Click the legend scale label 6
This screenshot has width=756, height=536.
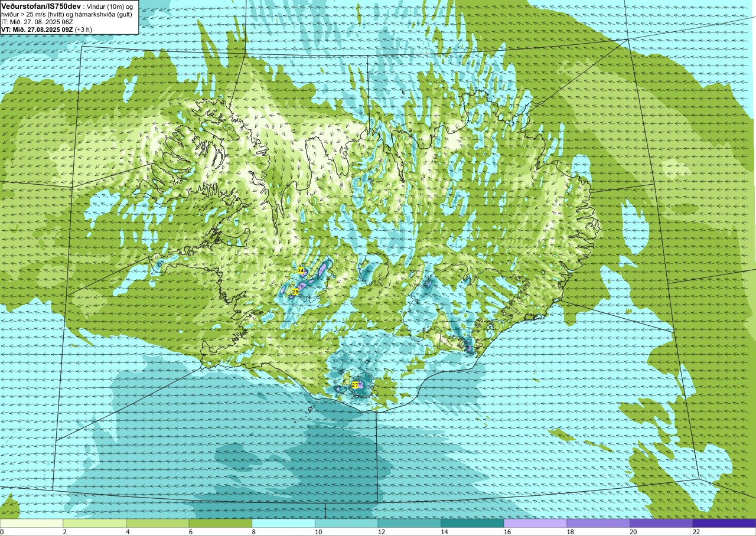tap(190, 532)
